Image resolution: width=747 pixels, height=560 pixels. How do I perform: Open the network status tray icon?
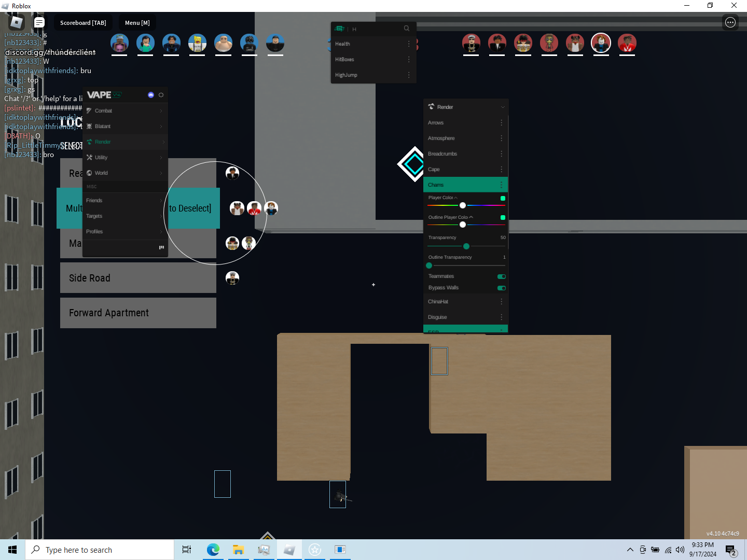tap(668, 550)
